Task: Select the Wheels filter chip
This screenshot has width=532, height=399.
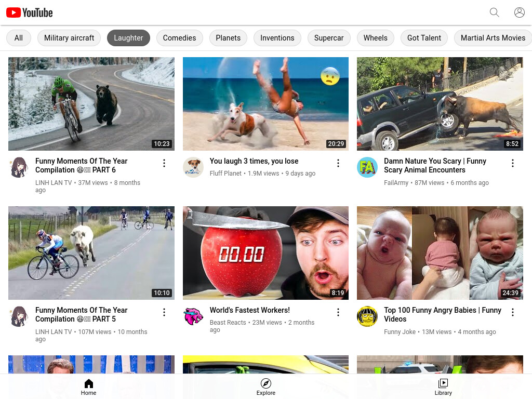Action: click(x=375, y=38)
